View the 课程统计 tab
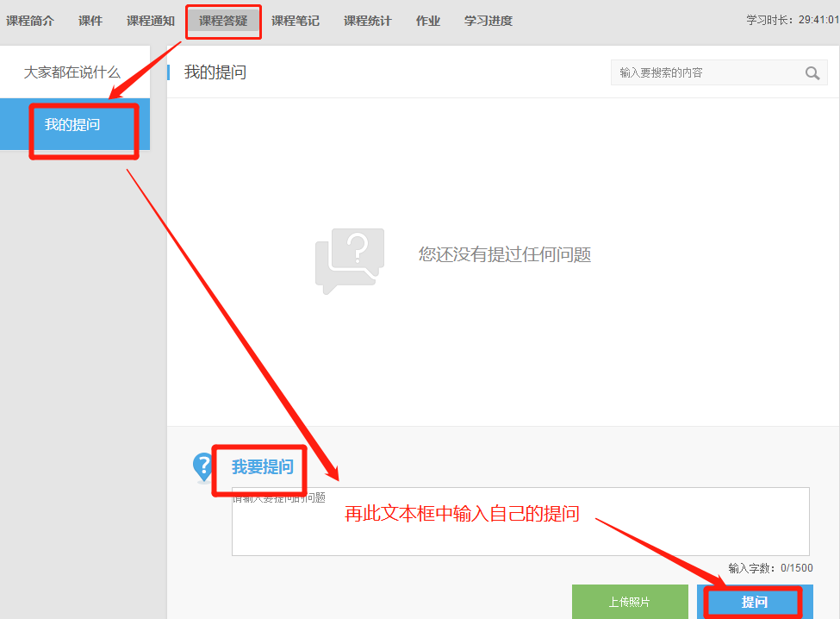The height and width of the screenshot is (619, 840). (368, 21)
